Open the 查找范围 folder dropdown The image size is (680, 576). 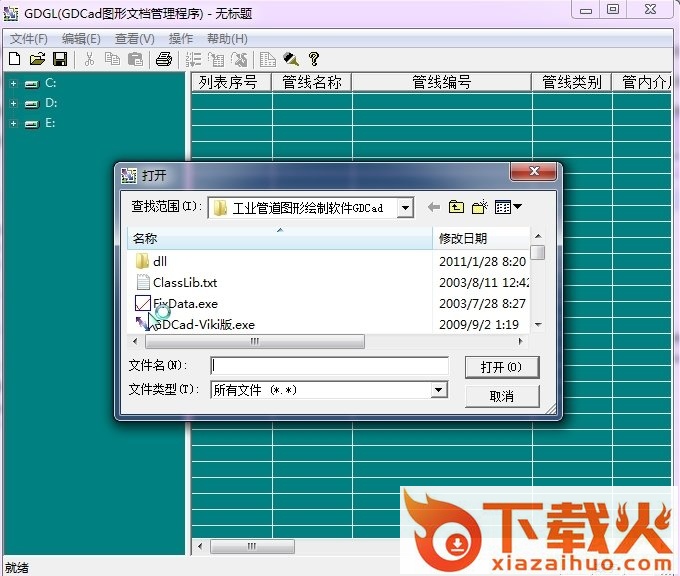coord(405,208)
